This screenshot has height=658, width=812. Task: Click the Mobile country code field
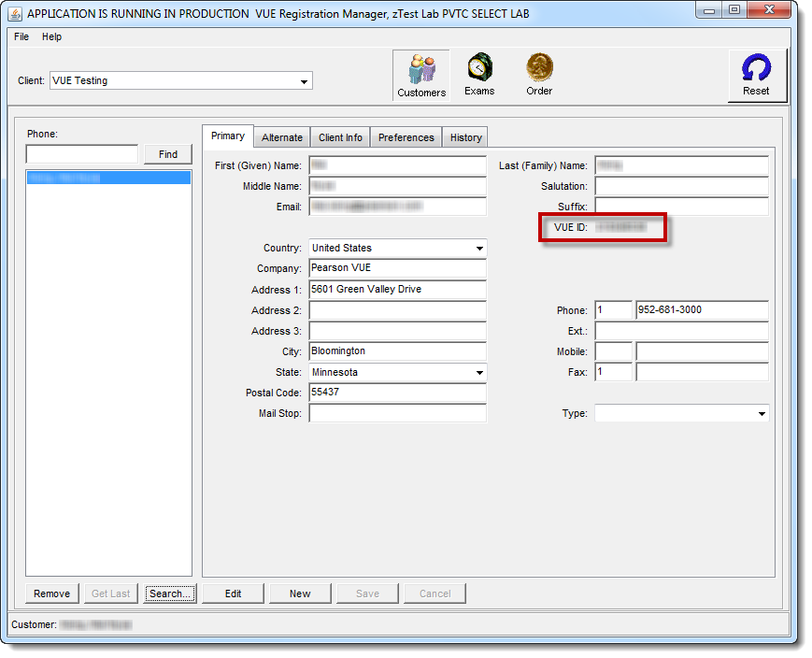click(614, 351)
